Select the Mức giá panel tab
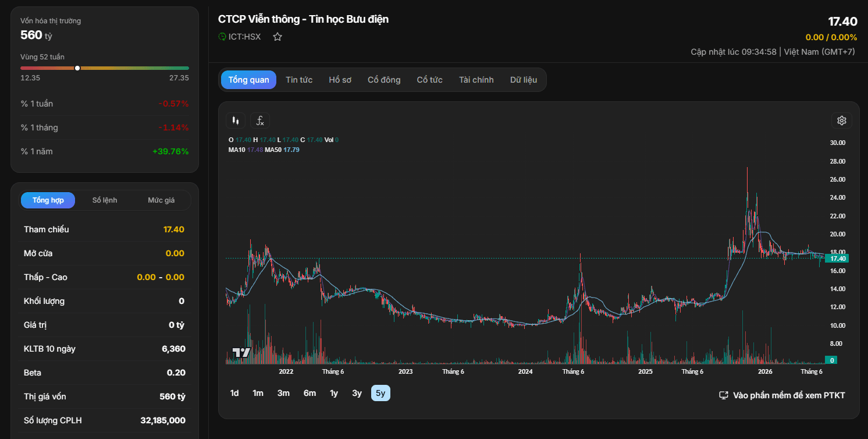868x439 pixels. coord(161,200)
